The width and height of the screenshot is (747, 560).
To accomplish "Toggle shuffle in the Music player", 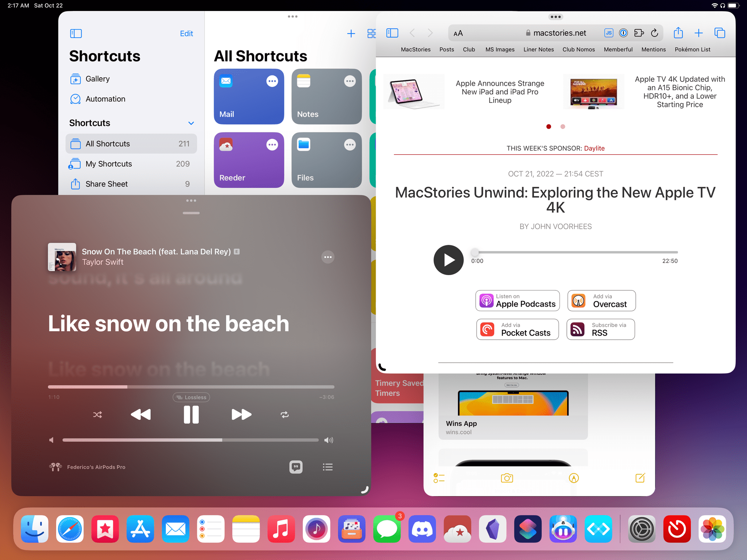I will tap(97, 414).
